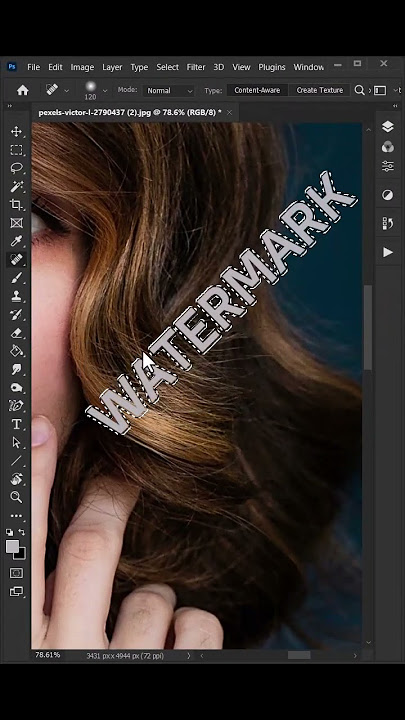Swap foreground and background colors
Viewport: 405px width, 720px height.
(21, 532)
